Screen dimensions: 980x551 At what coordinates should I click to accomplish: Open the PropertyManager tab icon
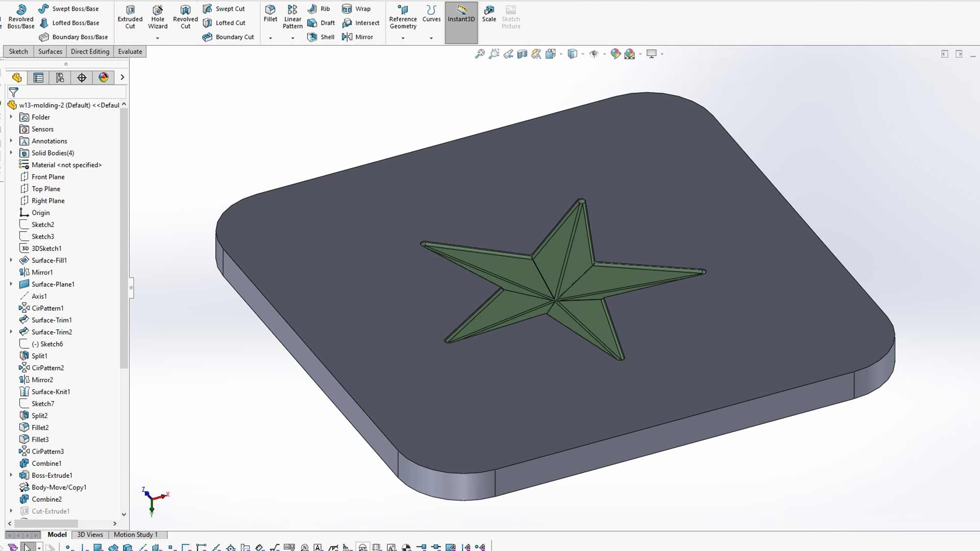tap(38, 78)
